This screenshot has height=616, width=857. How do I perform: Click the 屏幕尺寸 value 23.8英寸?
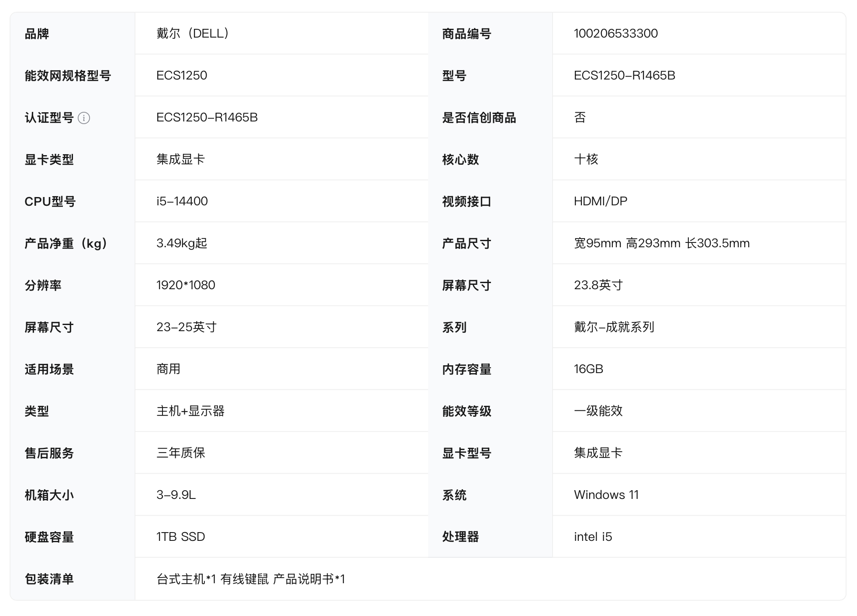598,285
